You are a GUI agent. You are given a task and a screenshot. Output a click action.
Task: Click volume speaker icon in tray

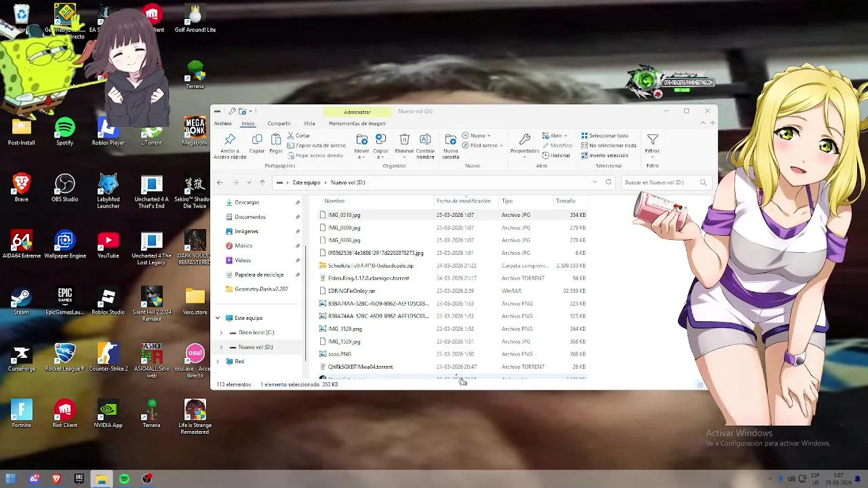pyautogui.click(x=791, y=479)
